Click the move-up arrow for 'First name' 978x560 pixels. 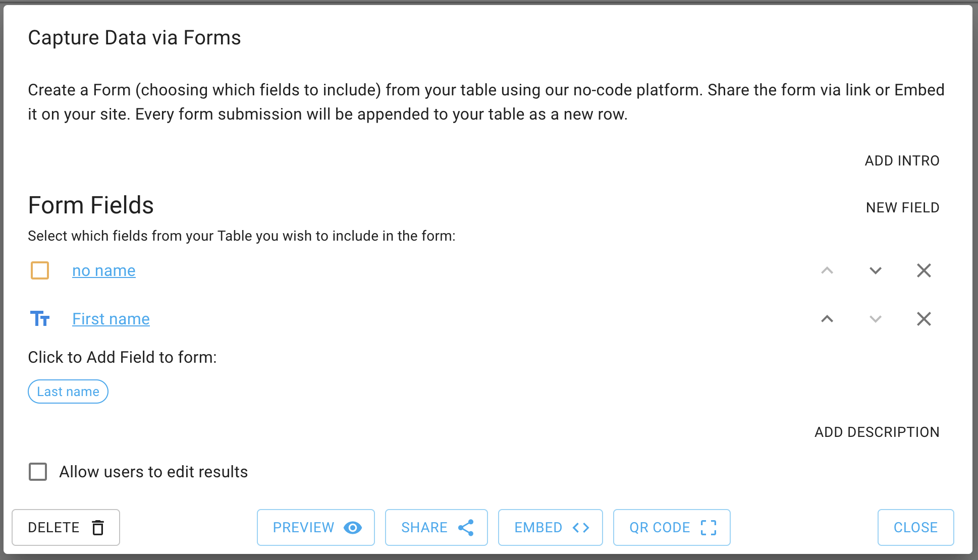828,318
